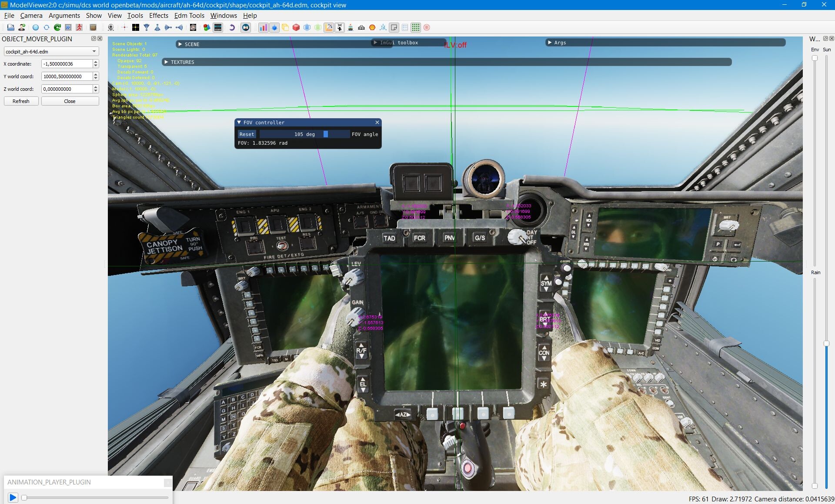Click the open model file icon

pos(10,27)
